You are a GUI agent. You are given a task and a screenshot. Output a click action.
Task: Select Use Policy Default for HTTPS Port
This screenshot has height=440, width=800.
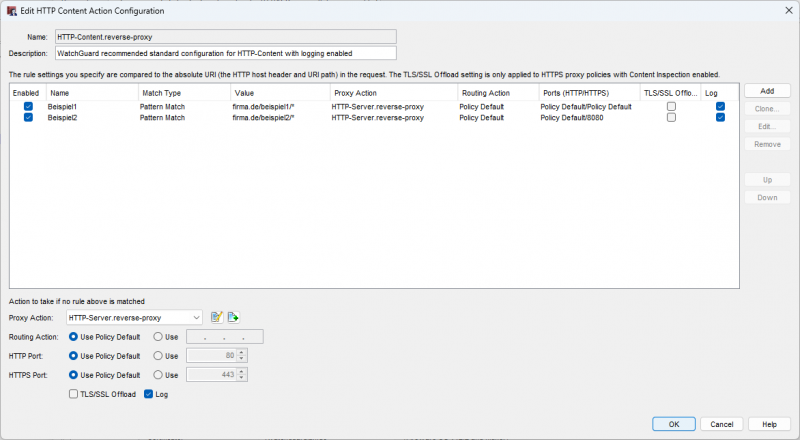click(x=73, y=375)
